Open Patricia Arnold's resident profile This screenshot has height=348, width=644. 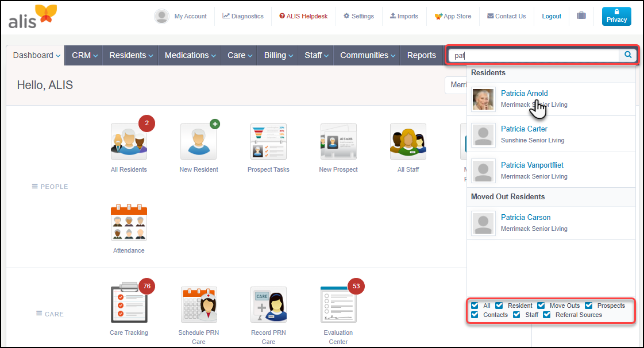[x=524, y=93]
